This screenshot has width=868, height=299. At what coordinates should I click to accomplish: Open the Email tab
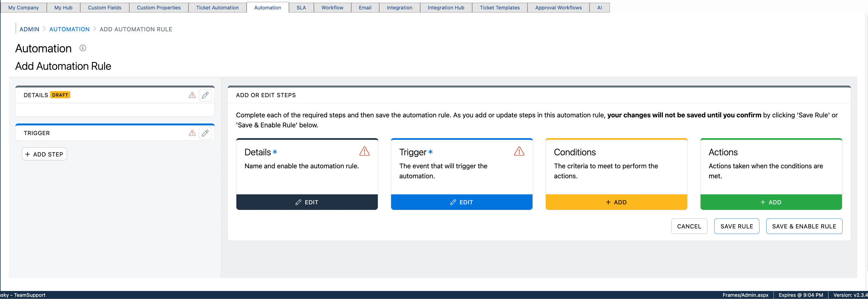365,7
